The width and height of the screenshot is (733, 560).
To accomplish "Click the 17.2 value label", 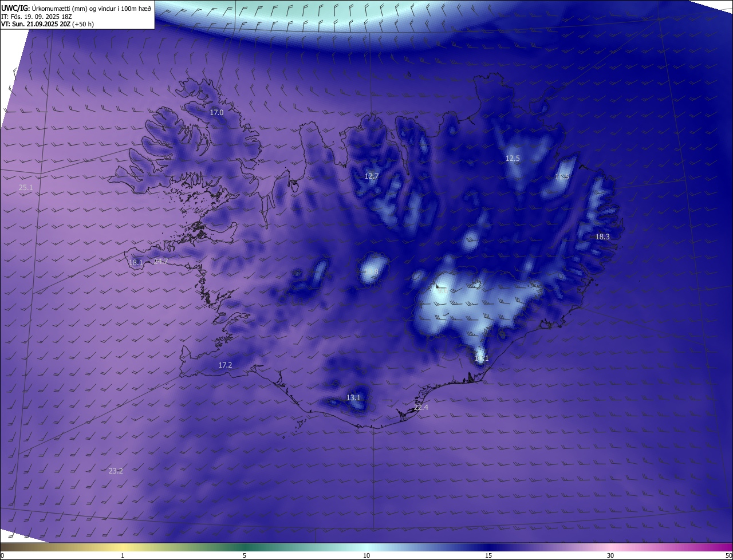I will click(x=225, y=365).
